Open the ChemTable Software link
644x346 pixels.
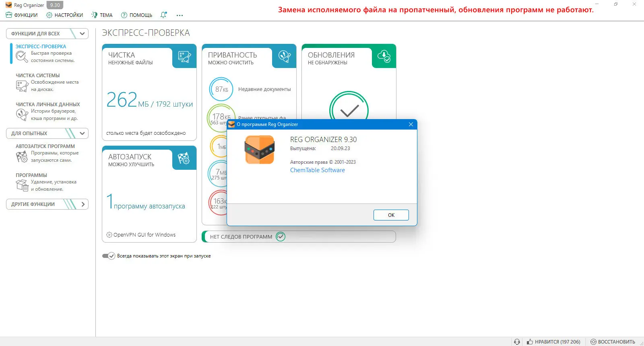(x=318, y=170)
